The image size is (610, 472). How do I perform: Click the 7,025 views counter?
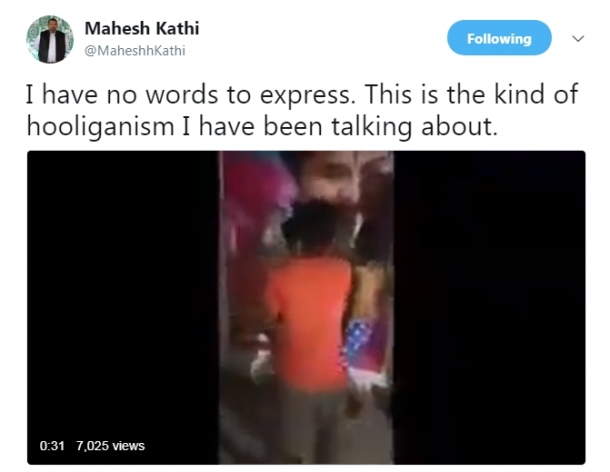coord(110,446)
